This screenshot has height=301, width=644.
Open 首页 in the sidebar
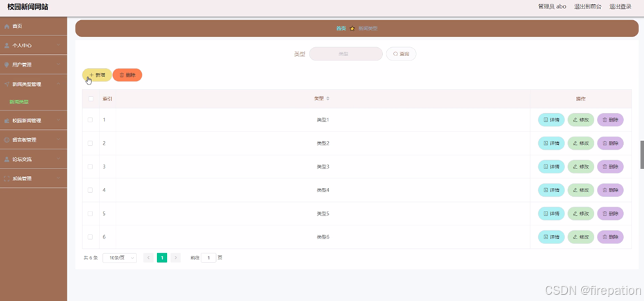(34, 26)
